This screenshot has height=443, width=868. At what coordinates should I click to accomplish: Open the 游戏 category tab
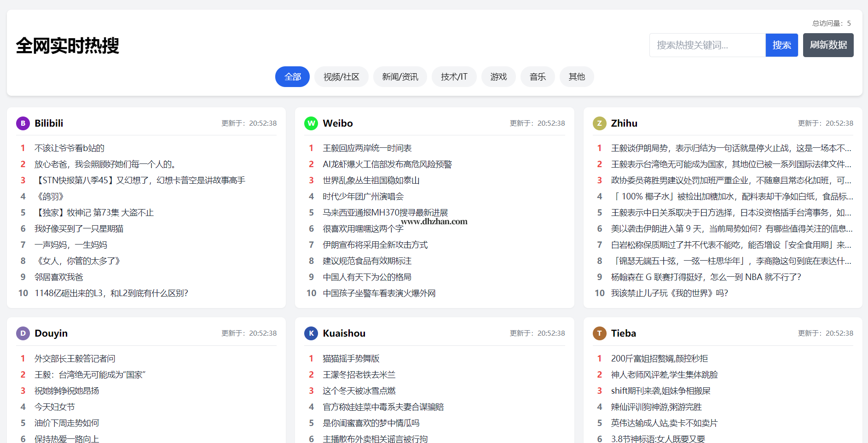[498, 77]
